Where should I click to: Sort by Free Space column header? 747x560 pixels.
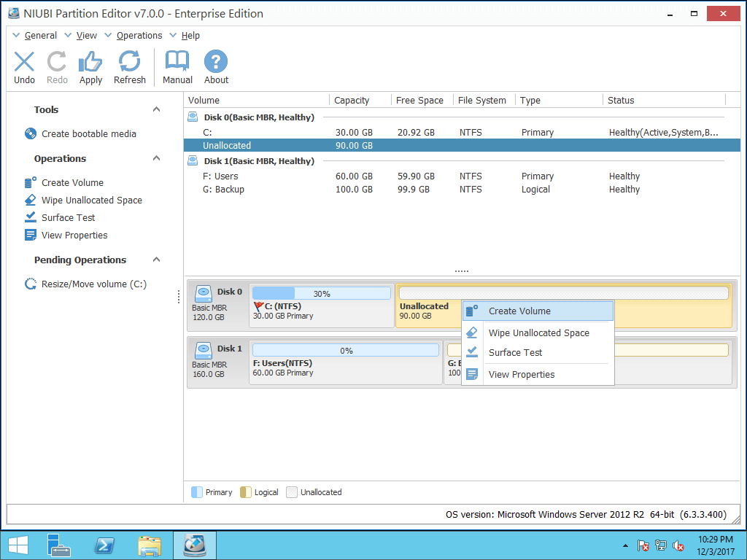point(422,100)
